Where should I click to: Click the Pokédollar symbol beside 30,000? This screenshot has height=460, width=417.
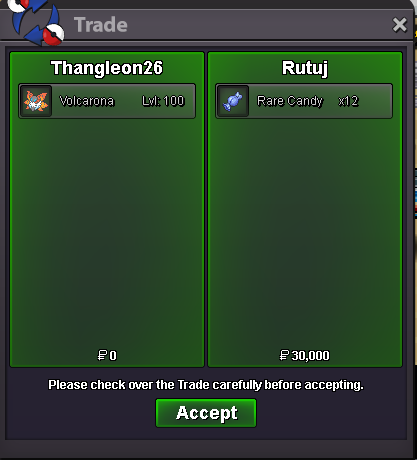tap(284, 355)
